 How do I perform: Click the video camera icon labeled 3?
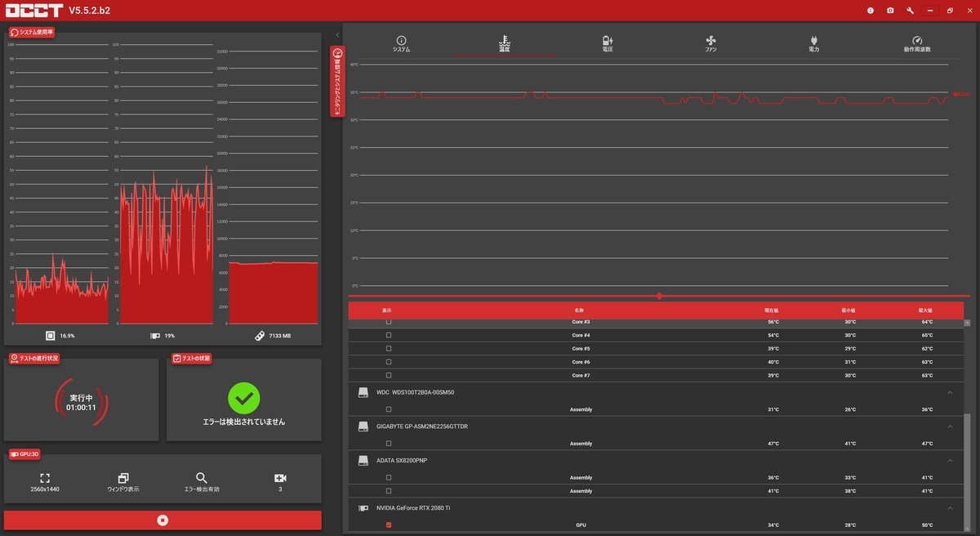280,478
